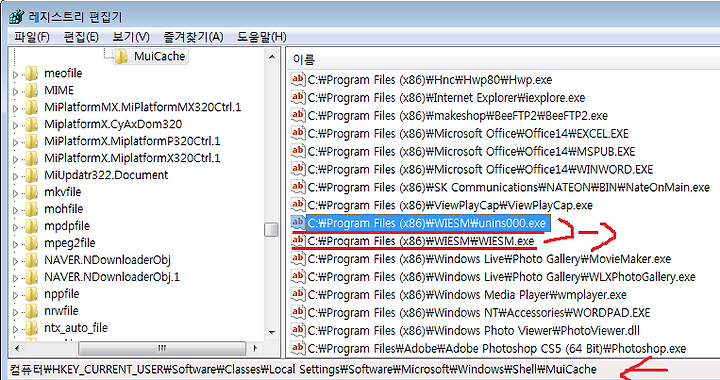Image resolution: width=720 pixels, height=380 pixels.
Task: Click string icon for wmplayer.exe value
Action: [298, 294]
